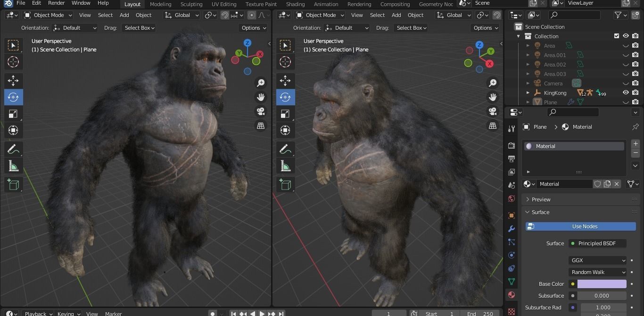644x316 pixels.
Task: Pin the material properties context
Action: [x=636, y=127]
